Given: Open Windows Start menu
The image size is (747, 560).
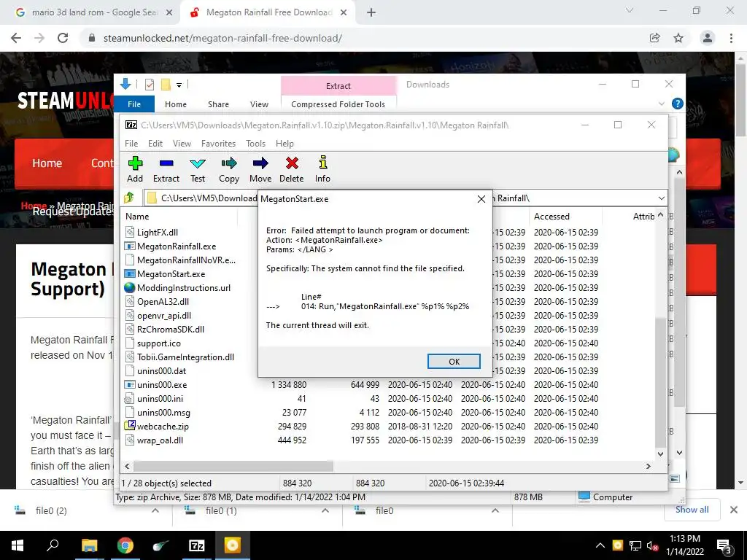Looking at the screenshot, I should [18, 545].
